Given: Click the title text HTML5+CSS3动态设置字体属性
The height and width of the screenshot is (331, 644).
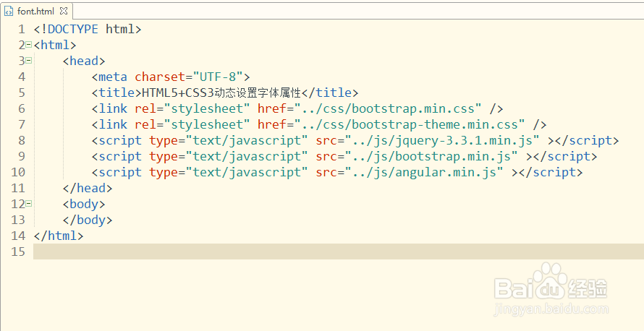Looking at the screenshot, I should 222,93.
